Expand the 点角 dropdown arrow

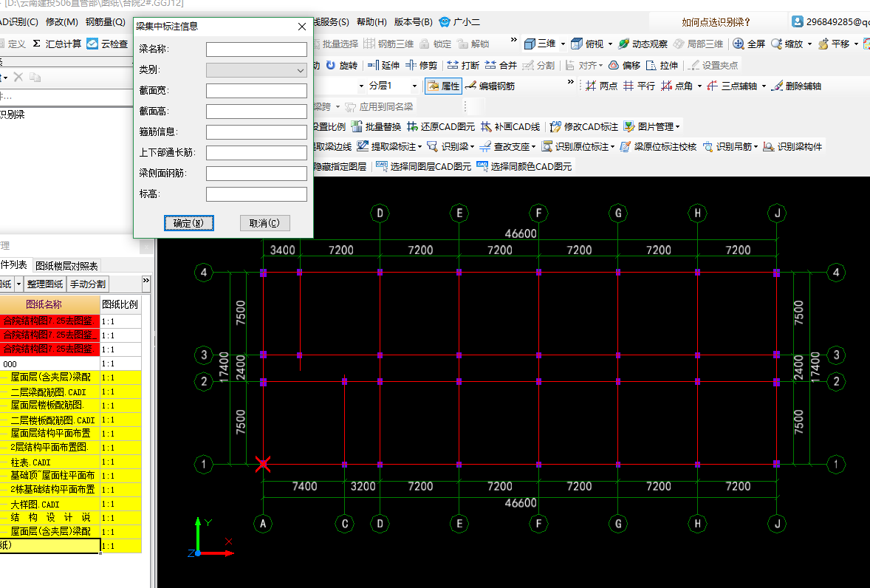(699, 86)
